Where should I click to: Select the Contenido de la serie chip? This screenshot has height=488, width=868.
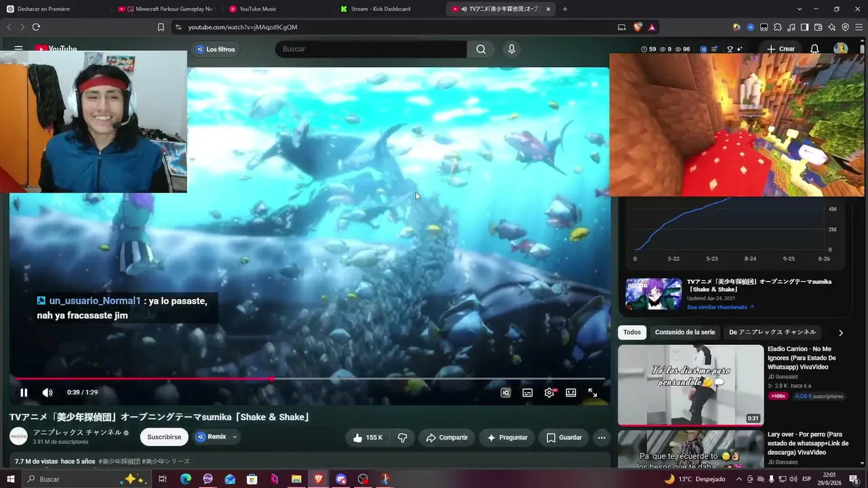[x=685, y=333]
